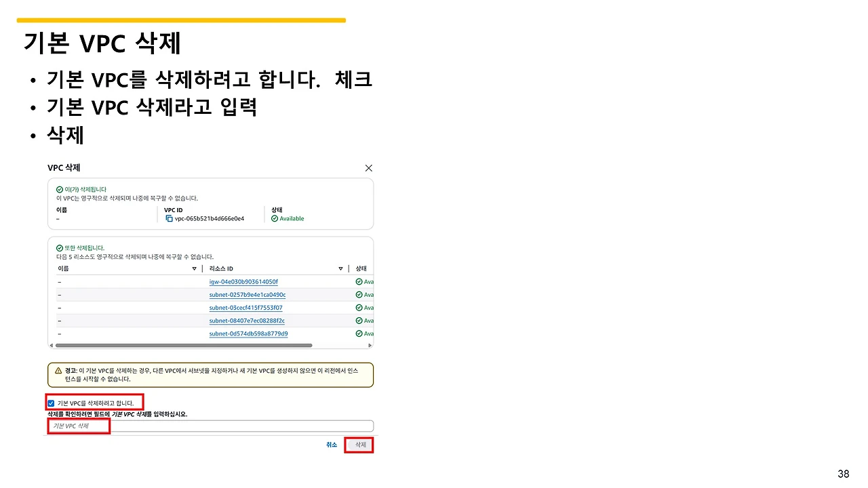Close the VPC 삭제 dialog with the X
Viewport: 868px width, 488px height.
pyautogui.click(x=368, y=167)
